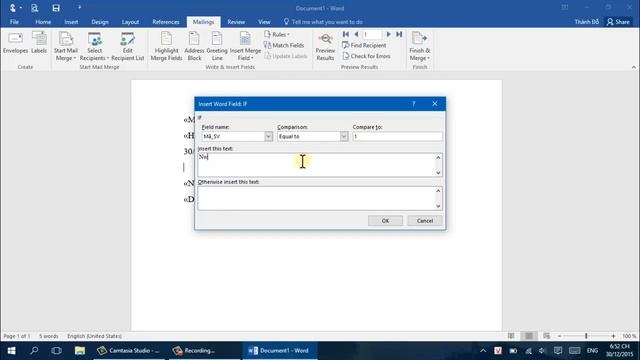Switch to Read Mode view
This screenshot has width=640, height=360.
pyautogui.click(x=511, y=336)
